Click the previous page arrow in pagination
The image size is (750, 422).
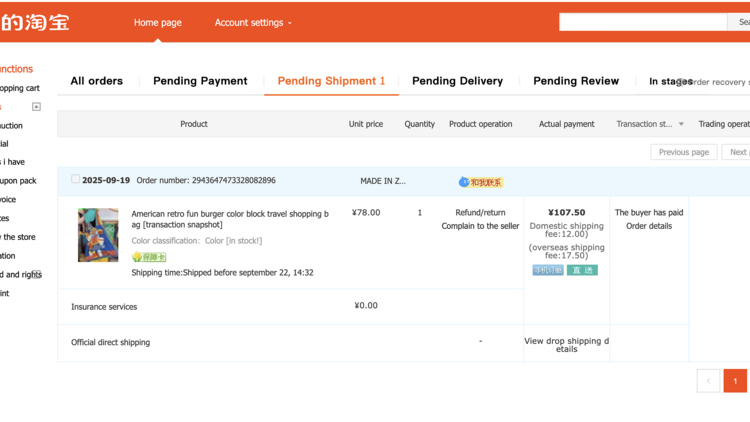(708, 381)
